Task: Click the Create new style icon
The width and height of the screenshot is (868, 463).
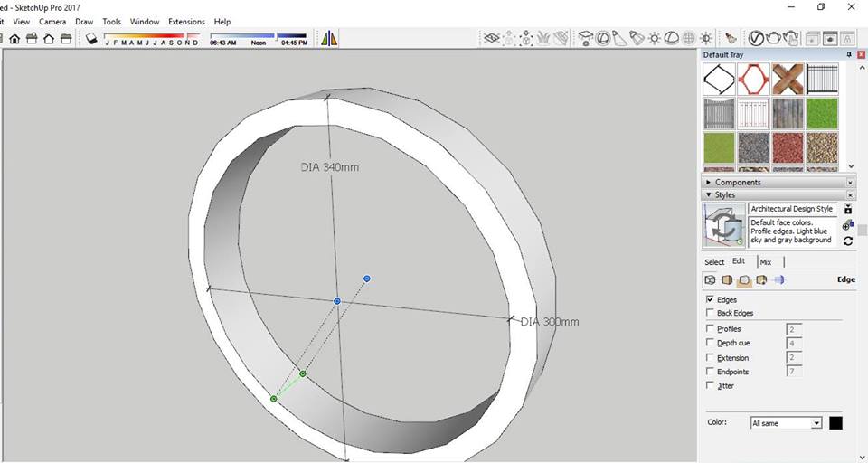Action: tap(848, 225)
